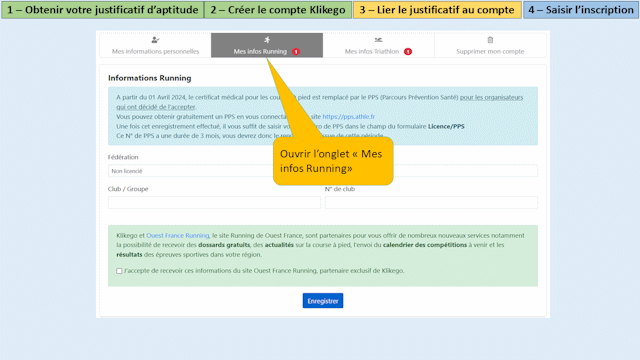The width and height of the screenshot is (640, 360).
Task: Click the runner icon above Mes infos Running
Action: click(267, 40)
